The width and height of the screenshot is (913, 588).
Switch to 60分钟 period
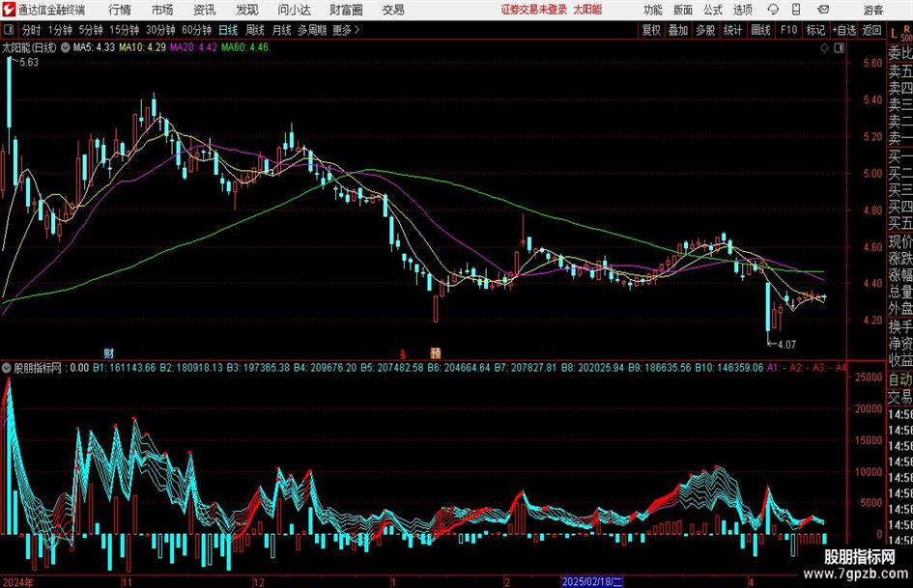(196, 30)
